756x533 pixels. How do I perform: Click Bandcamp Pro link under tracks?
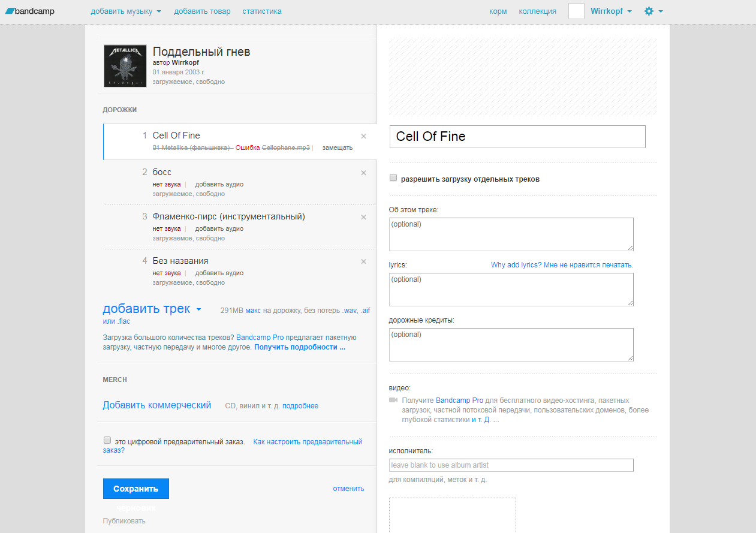260,338
